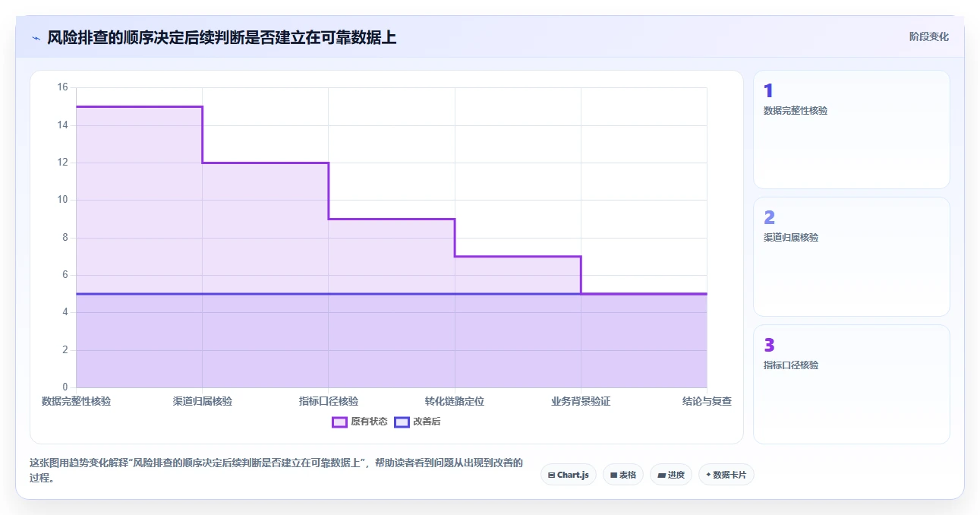Click the y-axis value 16
Screen dimensions: 980x515
pyautogui.click(x=63, y=87)
